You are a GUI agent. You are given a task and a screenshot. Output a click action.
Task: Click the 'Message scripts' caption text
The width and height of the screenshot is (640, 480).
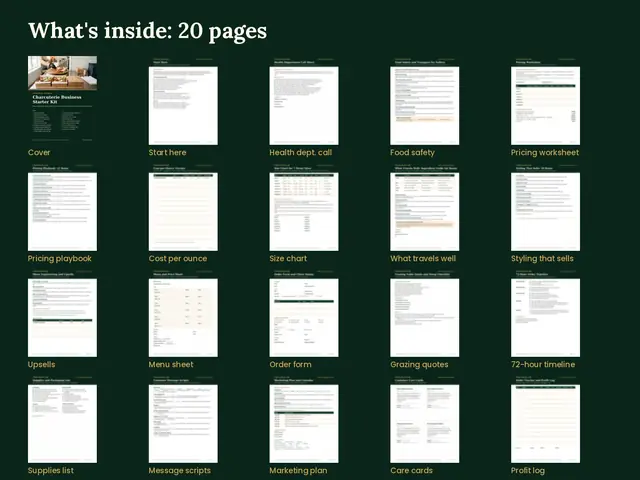point(180,471)
